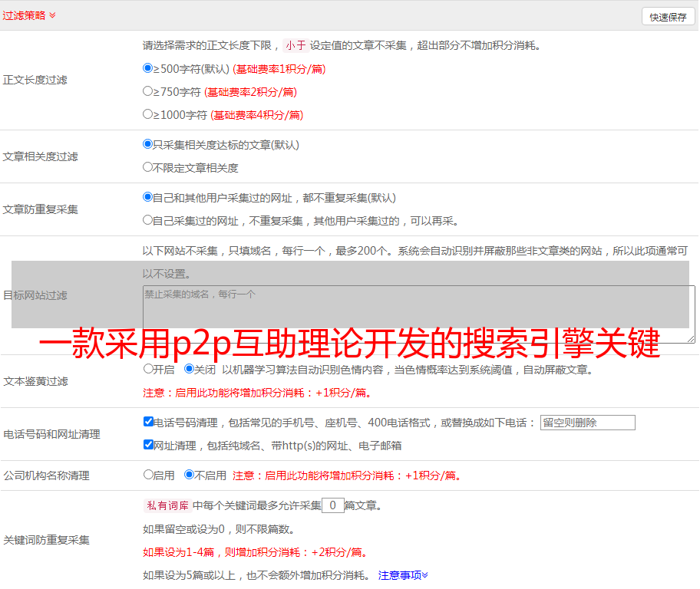Viewport: 700px width, 589px height.
Task: Select 启用 for 公司机构名称清理
Action: 148,475
